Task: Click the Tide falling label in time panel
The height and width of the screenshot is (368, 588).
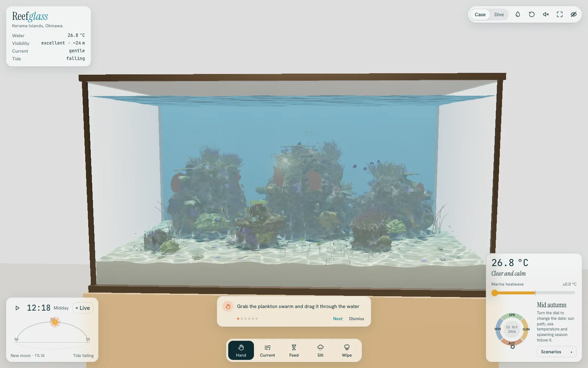Action: coord(83,355)
